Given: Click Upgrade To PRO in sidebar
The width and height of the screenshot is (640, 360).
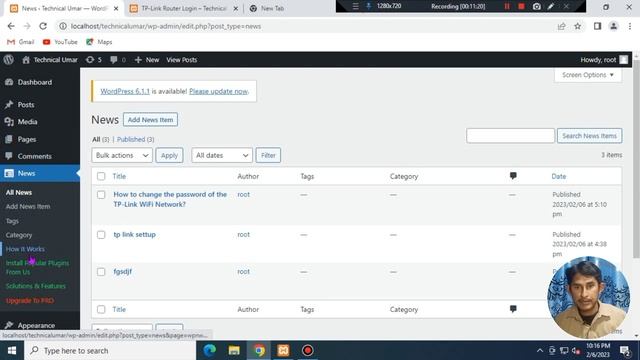Looking at the screenshot, I should [x=30, y=301].
